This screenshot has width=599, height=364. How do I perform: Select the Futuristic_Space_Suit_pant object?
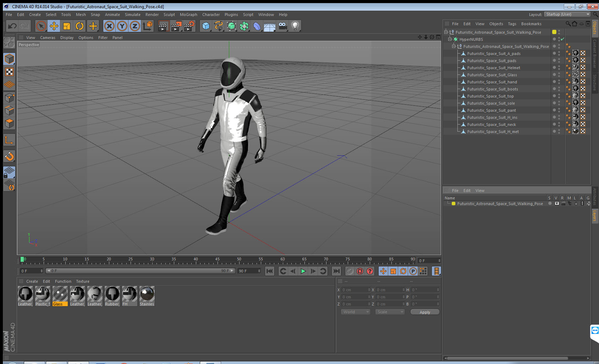pos(491,110)
